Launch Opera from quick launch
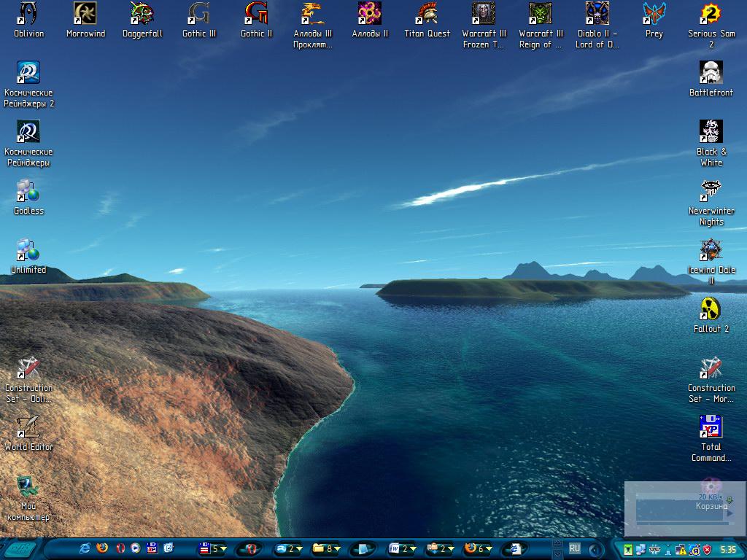This screenshot has width=747, height=560. tap(120, 548)
